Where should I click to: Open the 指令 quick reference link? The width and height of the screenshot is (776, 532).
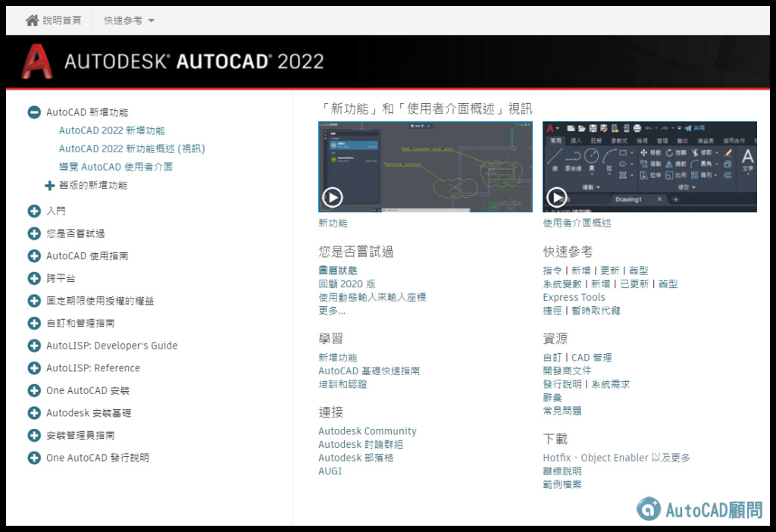click(552, 271)
